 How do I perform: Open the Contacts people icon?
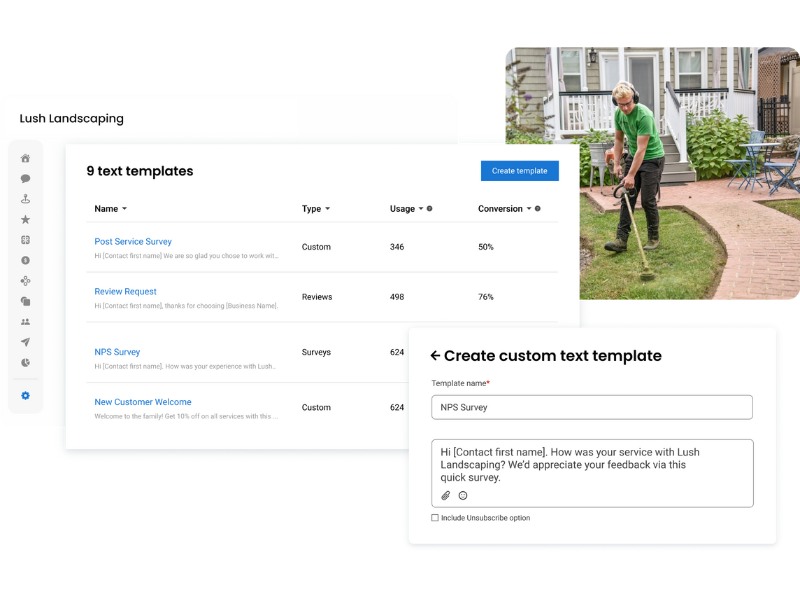point(25,320)
